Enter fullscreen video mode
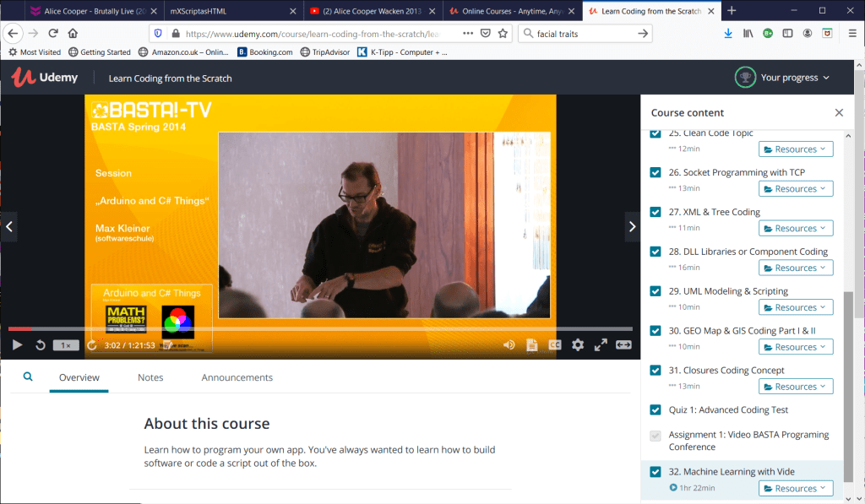This screenshot has width=865, height=504. click(x=601, y=344)
